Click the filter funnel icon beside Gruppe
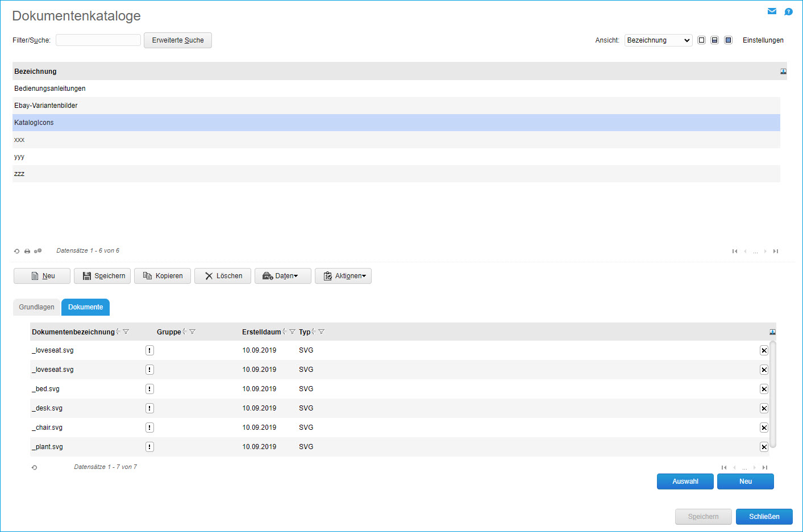The height and width of the screenshot is (532, 803). 193,332
